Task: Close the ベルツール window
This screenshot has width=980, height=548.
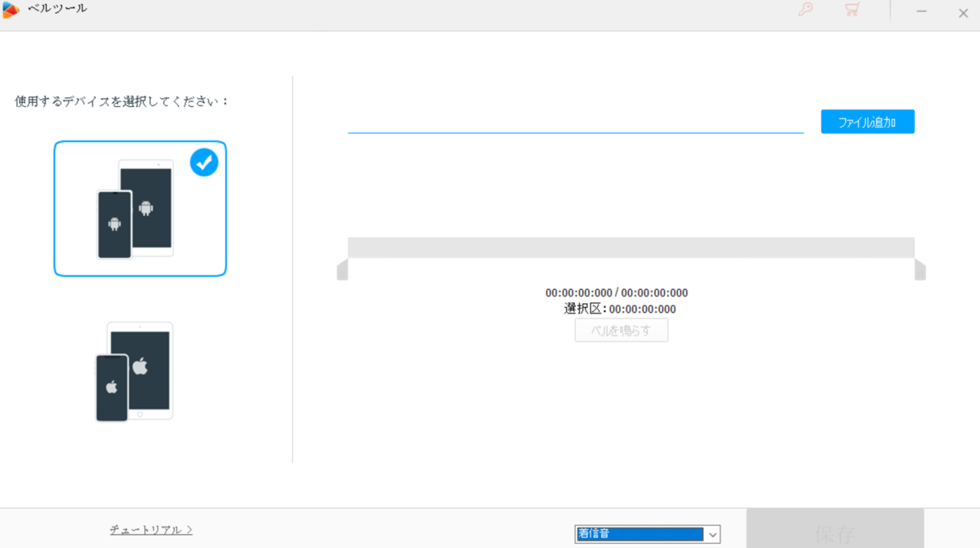Action: pos(963,11)
